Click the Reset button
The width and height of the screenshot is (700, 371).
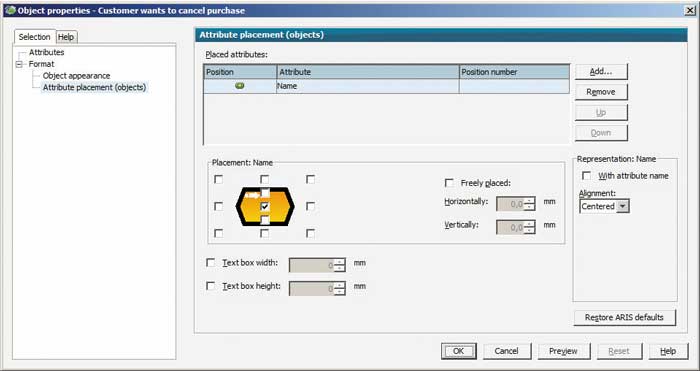pyautogui.click(x=619, y=351)
